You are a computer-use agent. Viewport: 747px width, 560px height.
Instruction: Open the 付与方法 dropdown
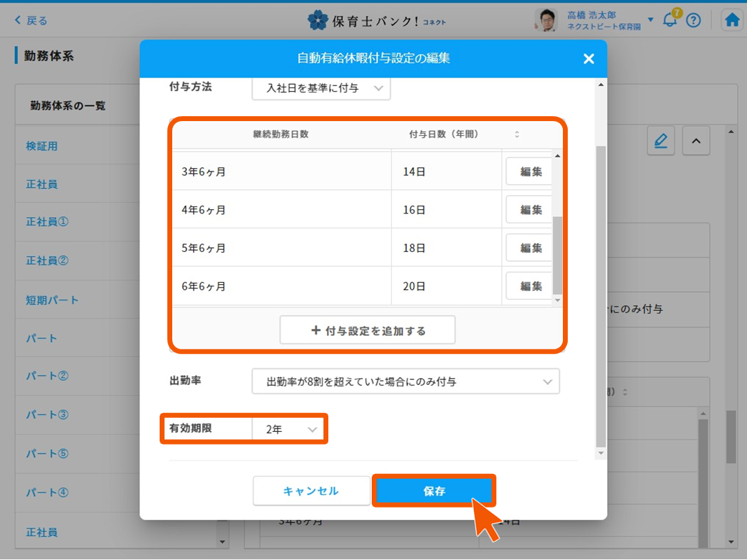[x=321, y=89]
